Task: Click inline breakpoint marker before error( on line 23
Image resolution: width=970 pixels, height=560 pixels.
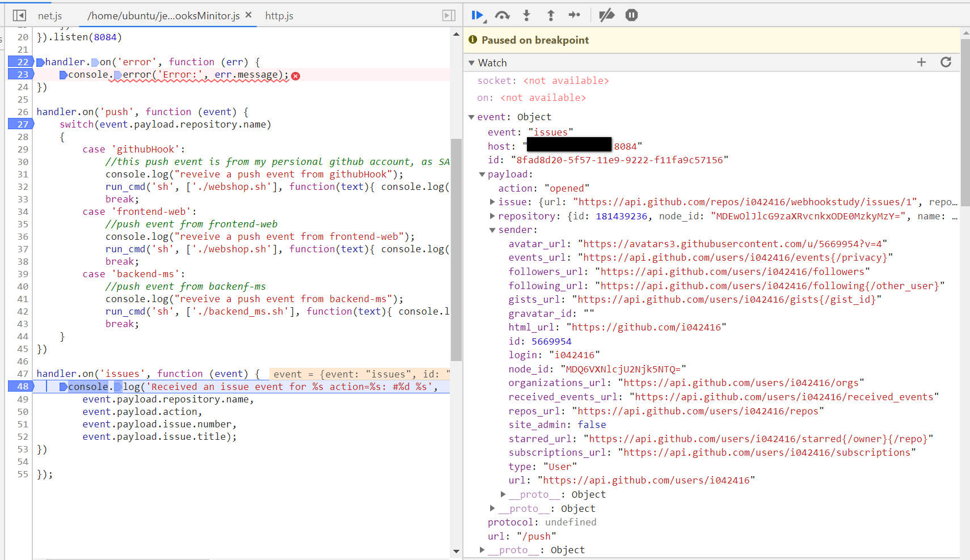Action: tap(118, 75)
